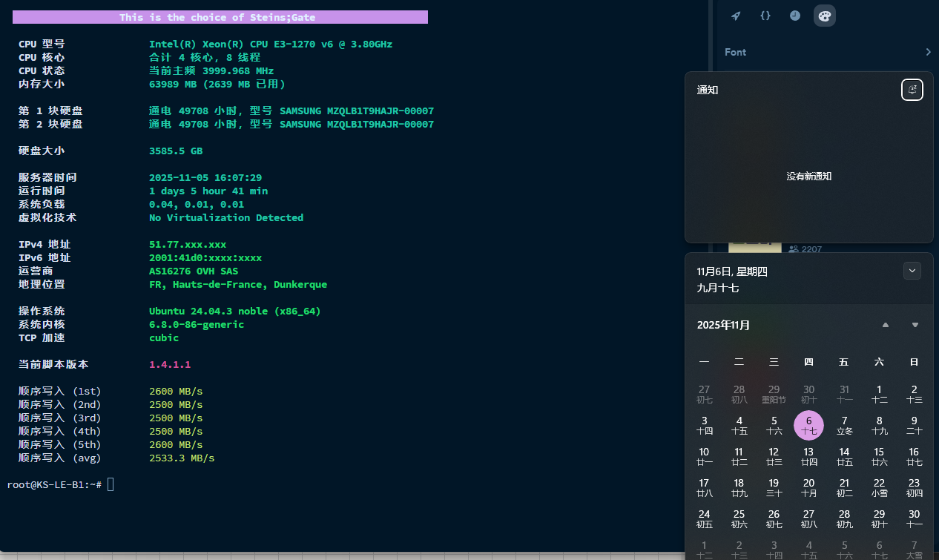Screen dimensions: 939x560
Task: Click the rocket icon in the top panel
Action: (736, 16)
